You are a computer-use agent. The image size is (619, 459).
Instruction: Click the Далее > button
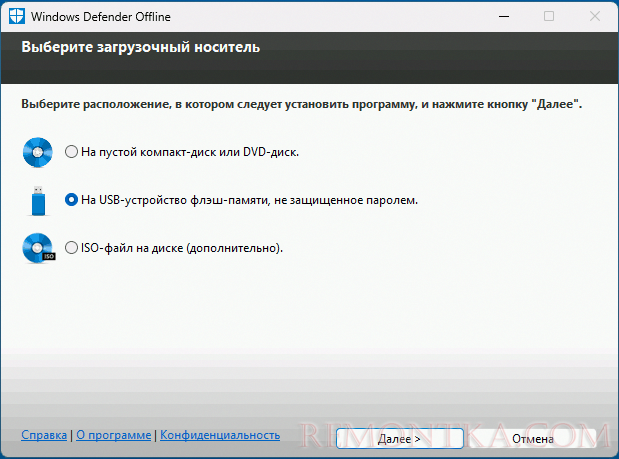400,438
